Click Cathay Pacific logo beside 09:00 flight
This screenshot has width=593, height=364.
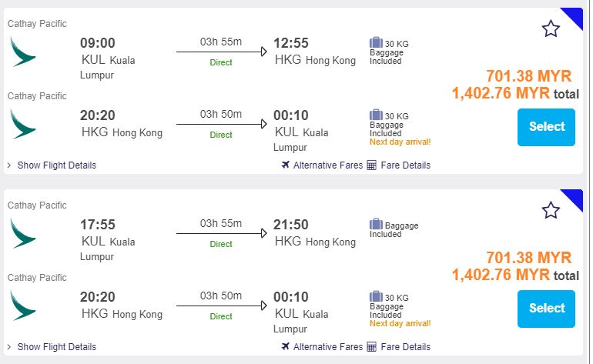pos(22,52)
